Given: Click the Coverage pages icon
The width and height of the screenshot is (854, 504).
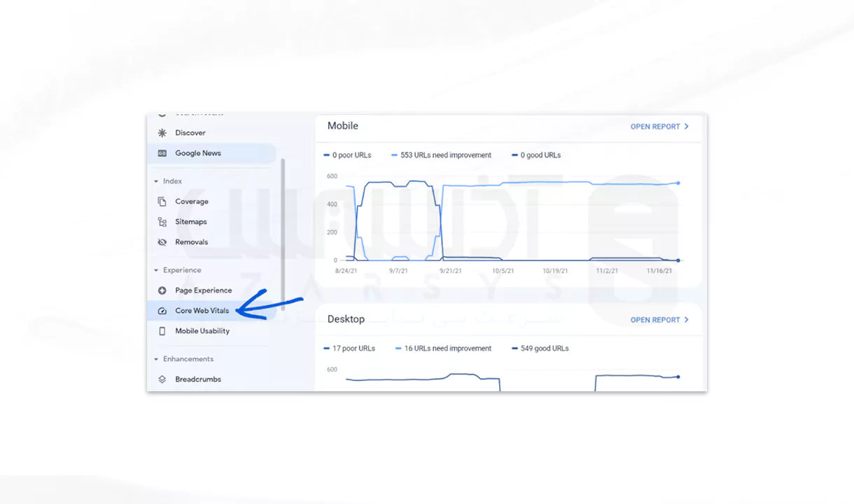Looking at the screenshot, I should [x=162, y=202].
